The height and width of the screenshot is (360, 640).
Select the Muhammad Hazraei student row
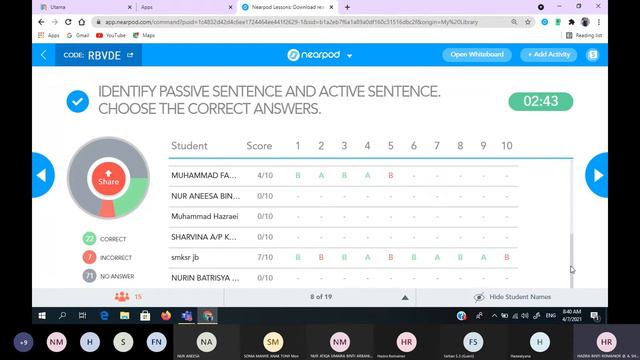[343, 217]
